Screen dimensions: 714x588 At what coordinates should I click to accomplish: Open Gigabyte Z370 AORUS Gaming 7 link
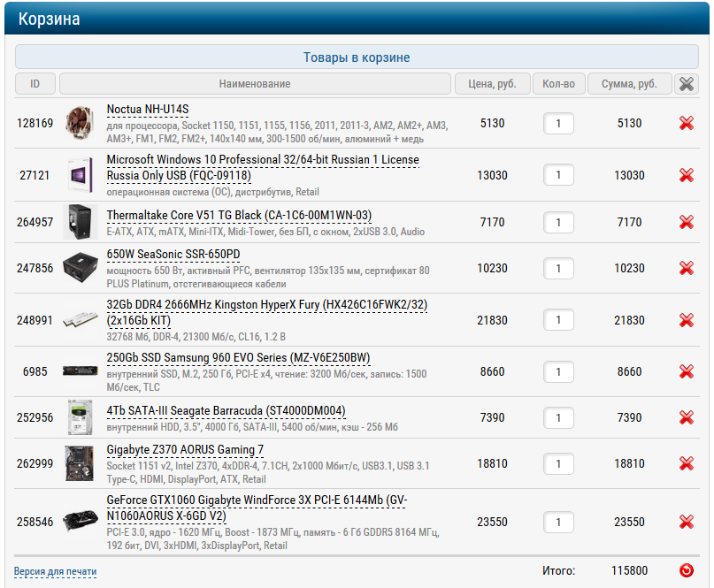(x=185, y=450)
